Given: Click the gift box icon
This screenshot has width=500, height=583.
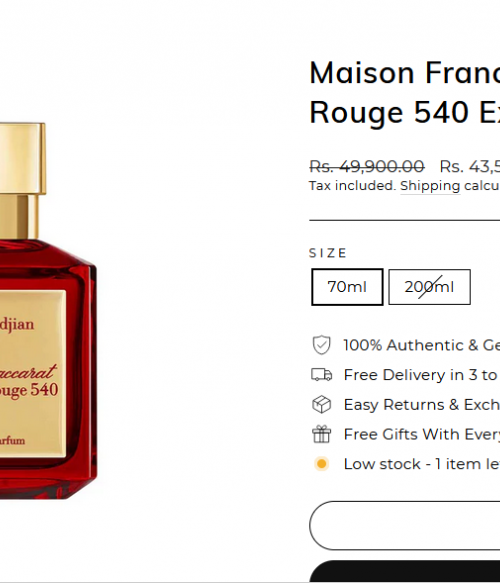Looking at the screenshot, I should [322, 434].
